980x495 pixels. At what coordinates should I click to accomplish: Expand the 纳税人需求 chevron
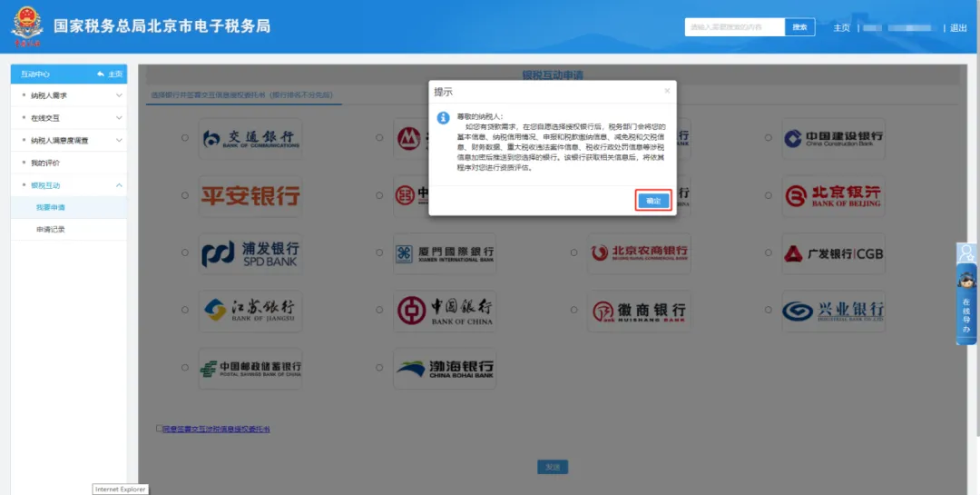click(119, 95)
